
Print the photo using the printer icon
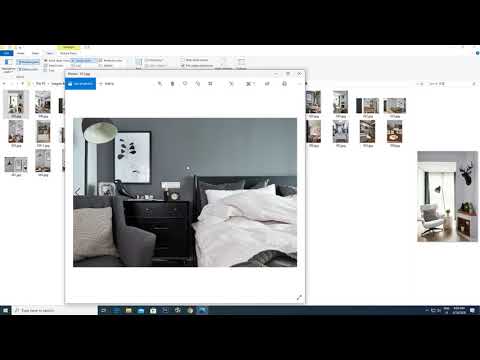coord(284,84)
